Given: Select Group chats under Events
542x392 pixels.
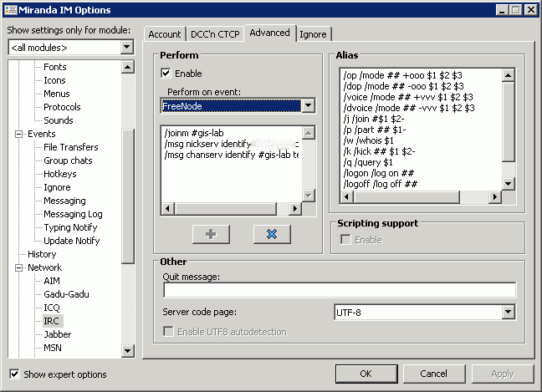Looking at the screenshot, I should 68,160.
